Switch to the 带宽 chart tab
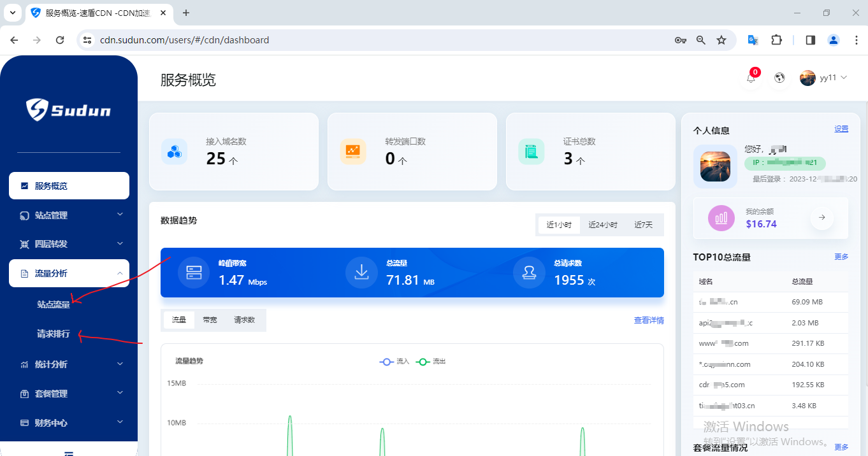 point(210,320)
